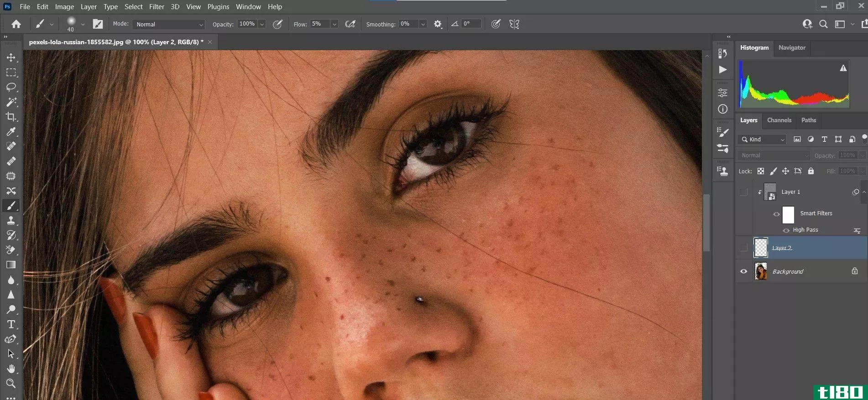Open the Select menu
The height and width of the screenshot is (400, 868).
(134, 7)
